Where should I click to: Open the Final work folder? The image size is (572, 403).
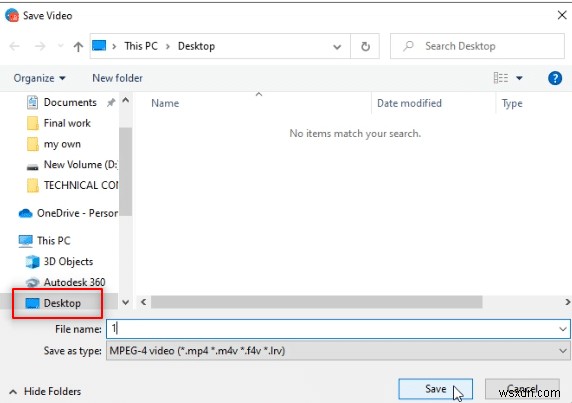point(67,123)
